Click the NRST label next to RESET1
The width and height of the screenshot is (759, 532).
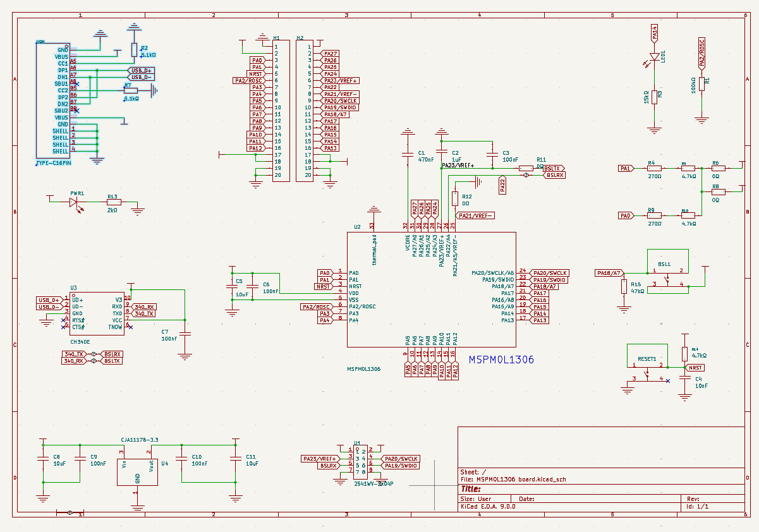tap(695, 367)
